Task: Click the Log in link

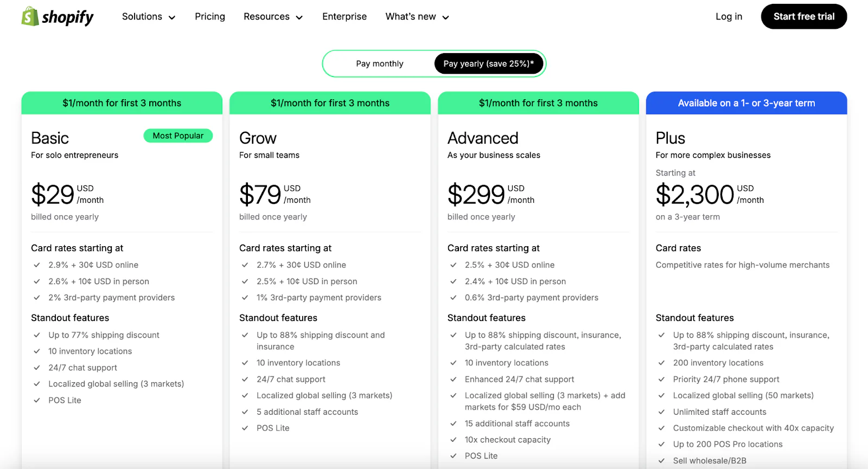Action: click(729, 16)
